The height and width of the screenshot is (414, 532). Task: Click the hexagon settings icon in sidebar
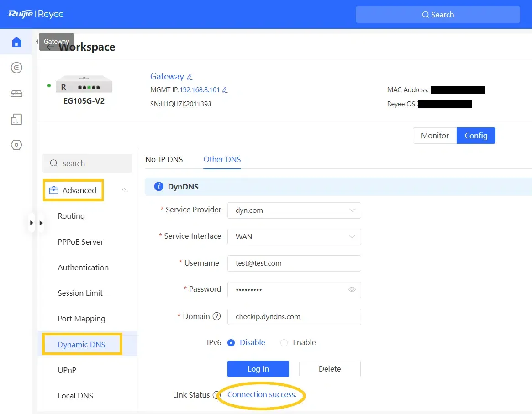[16, 145]
